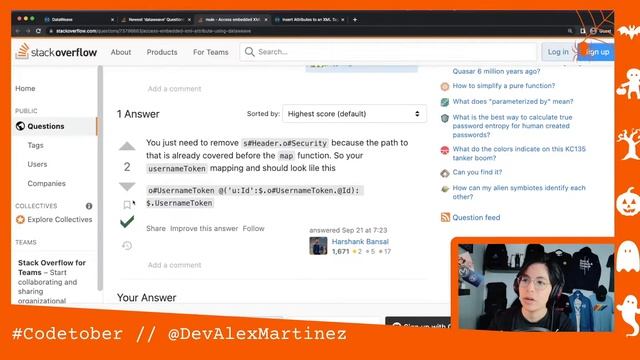Image resolution: width=640 pixels, height=360 pixels.
Task: Open 'Can you find it?' link
Action: [x=477, y=172]
